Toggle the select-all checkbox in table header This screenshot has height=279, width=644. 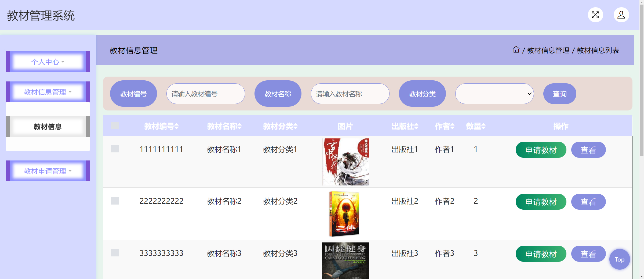coord(115,125)
